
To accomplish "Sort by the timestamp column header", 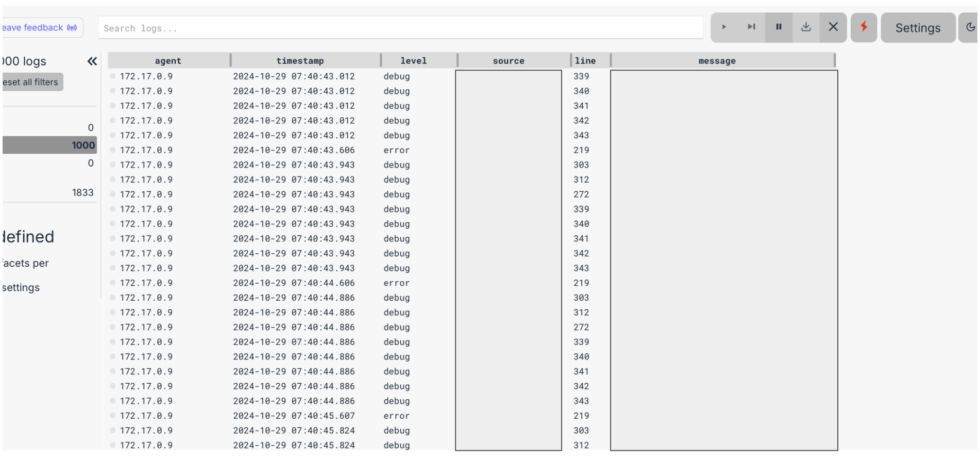I will click(x=300, y=60).
